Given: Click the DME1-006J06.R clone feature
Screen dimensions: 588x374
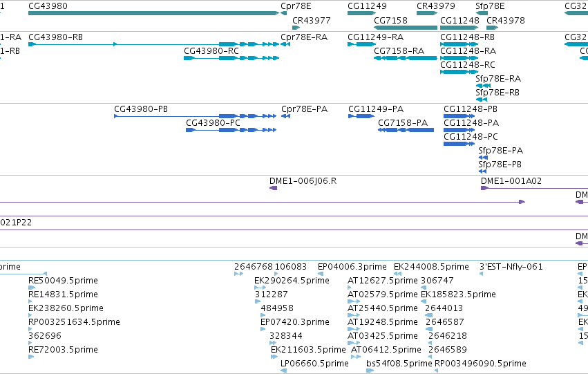Looking at the screenshot, I should 274,188.
